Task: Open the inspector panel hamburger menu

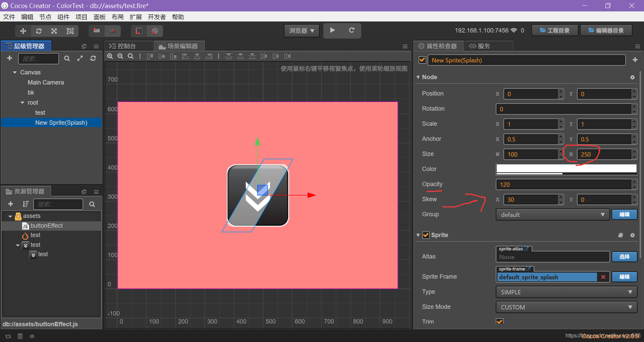Action: tap(637, 46)
